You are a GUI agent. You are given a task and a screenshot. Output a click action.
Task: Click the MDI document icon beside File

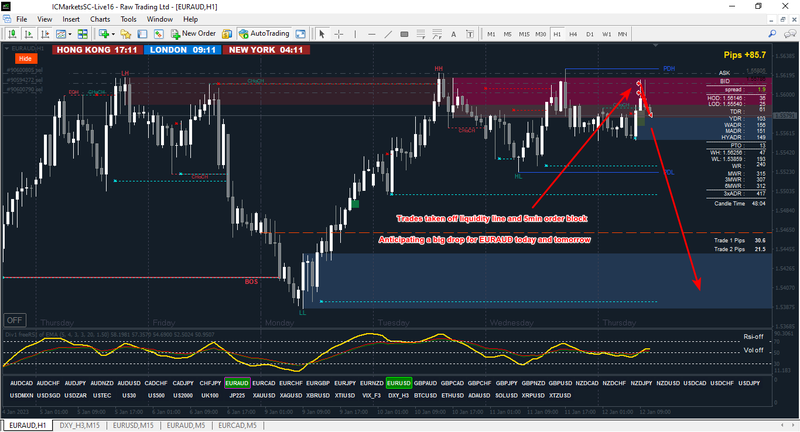7,19
